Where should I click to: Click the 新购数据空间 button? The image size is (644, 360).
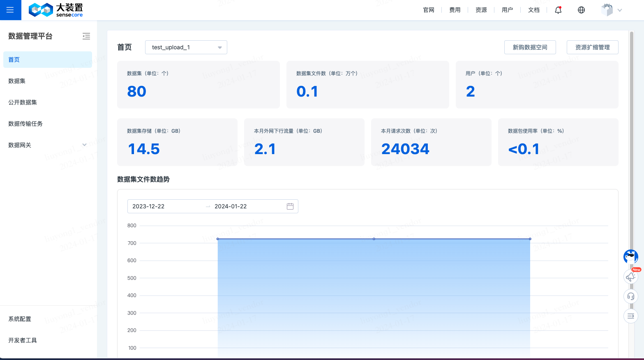pos(530,47)
